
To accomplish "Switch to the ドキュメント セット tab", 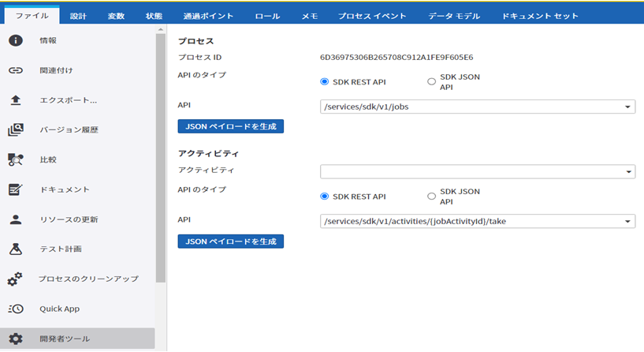I will tap(540, 16).
